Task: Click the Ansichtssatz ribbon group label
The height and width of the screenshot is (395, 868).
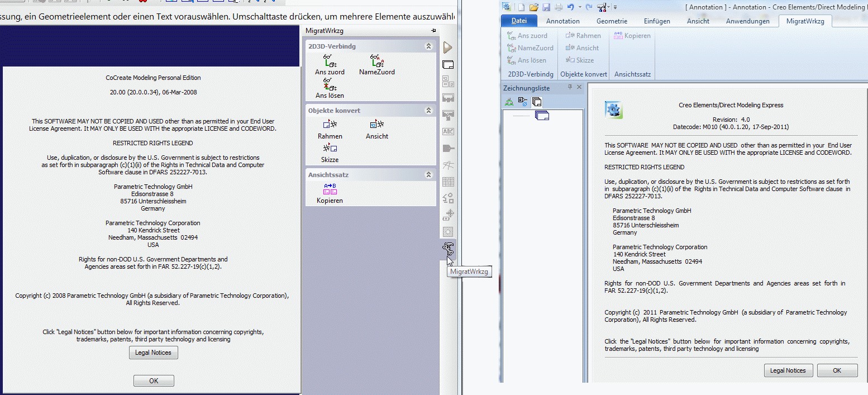Action: [x=632, y=74]
